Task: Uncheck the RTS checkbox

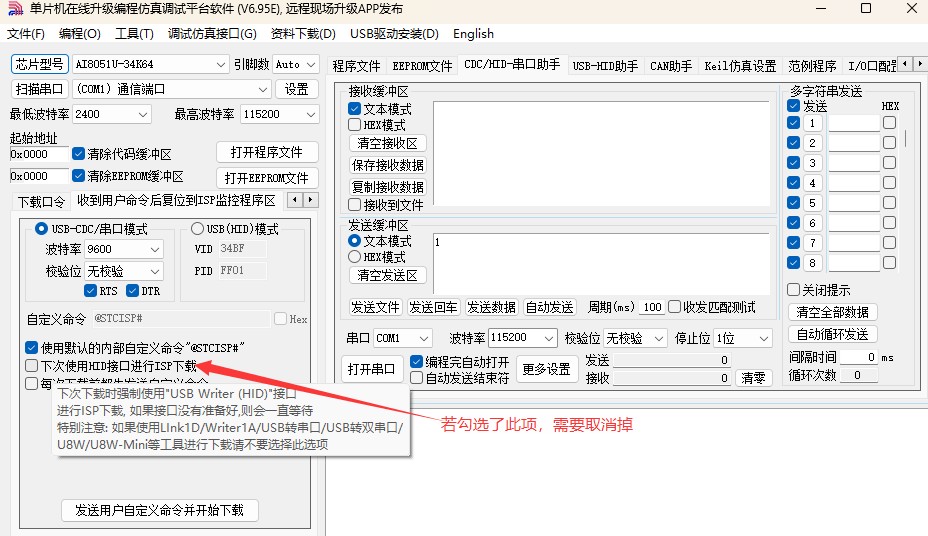Action: click(90, 290)
